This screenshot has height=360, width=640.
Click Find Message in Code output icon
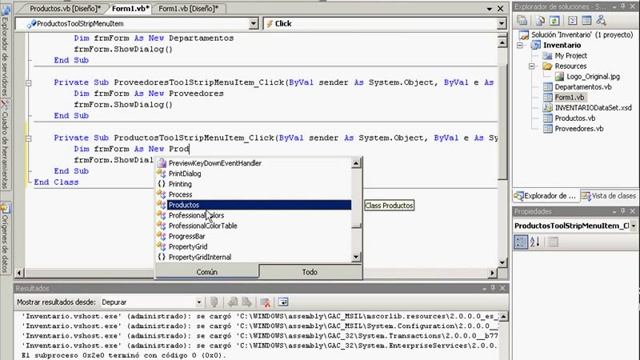point(214,302)
